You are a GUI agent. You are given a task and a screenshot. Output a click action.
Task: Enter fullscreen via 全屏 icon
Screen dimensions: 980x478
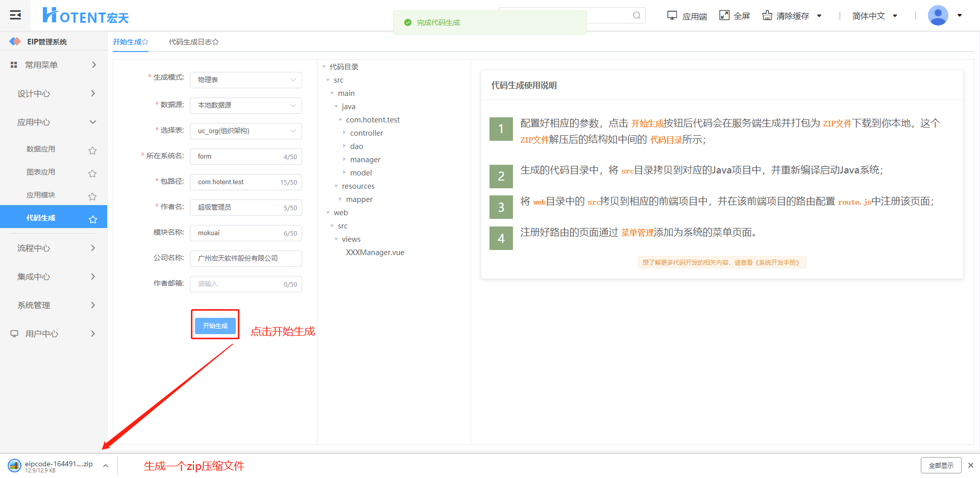pyautogui.click(x=724, y=15)
